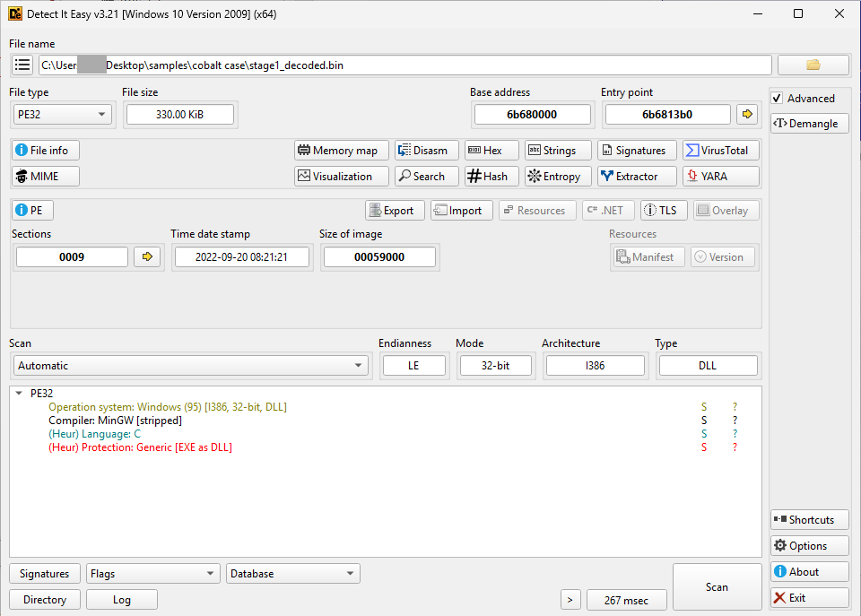Open the Hash calculator

pyautogui.click(x=491, y=177)
